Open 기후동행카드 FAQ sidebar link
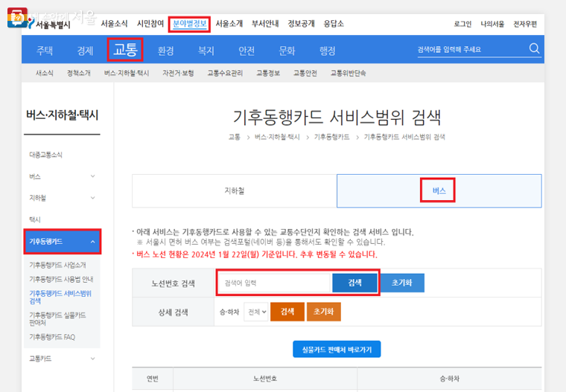 (x=52, y=337)
